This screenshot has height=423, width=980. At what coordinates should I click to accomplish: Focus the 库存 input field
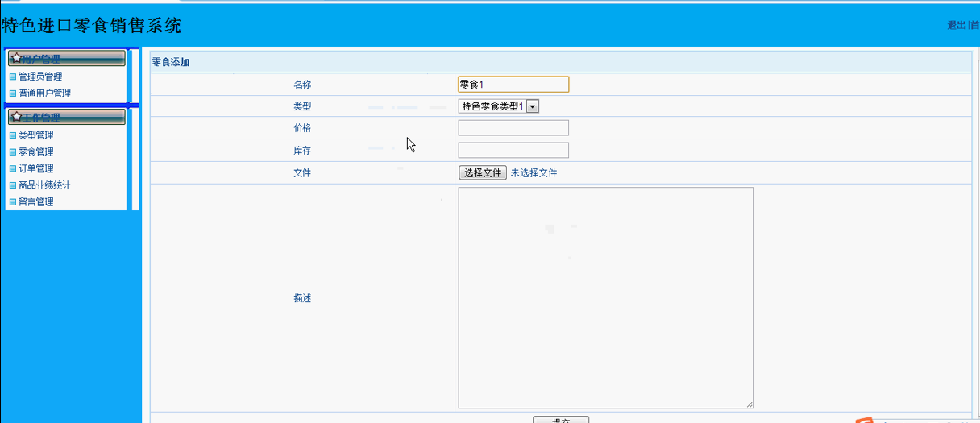point(513,150)
